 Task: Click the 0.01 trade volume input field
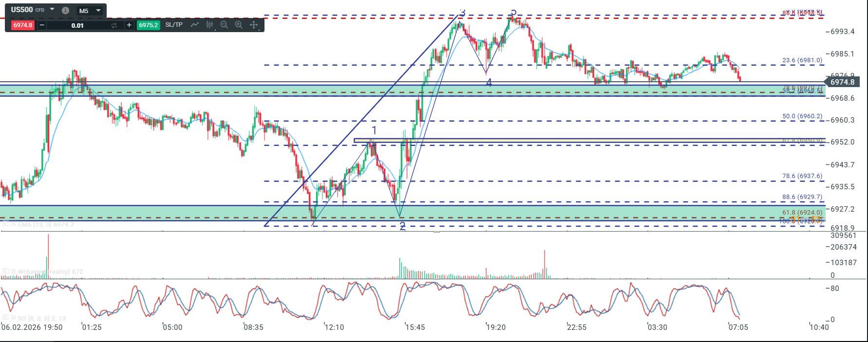(77, 25)
